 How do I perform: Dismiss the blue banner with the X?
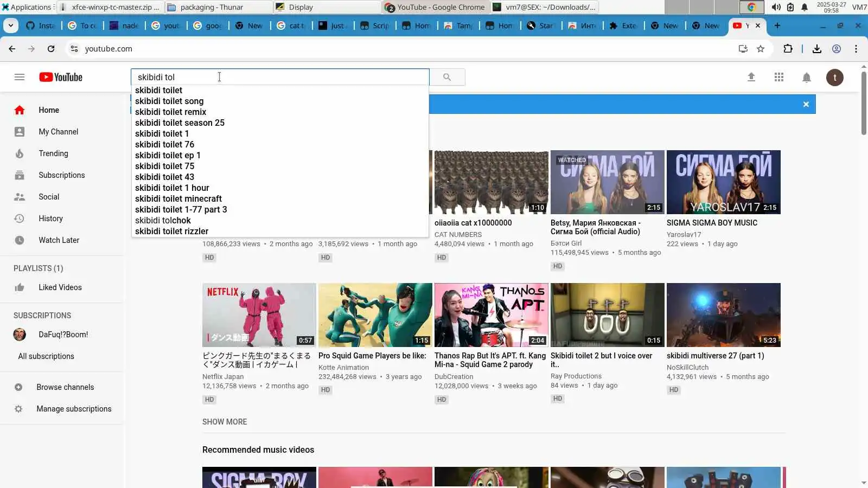click(x=806, y=104)
